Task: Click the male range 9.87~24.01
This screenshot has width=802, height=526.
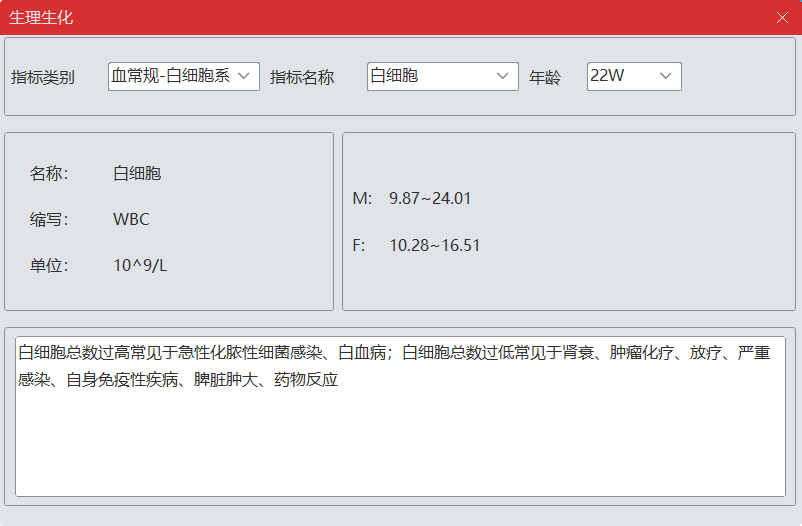Action: click(x=430, y=198)
